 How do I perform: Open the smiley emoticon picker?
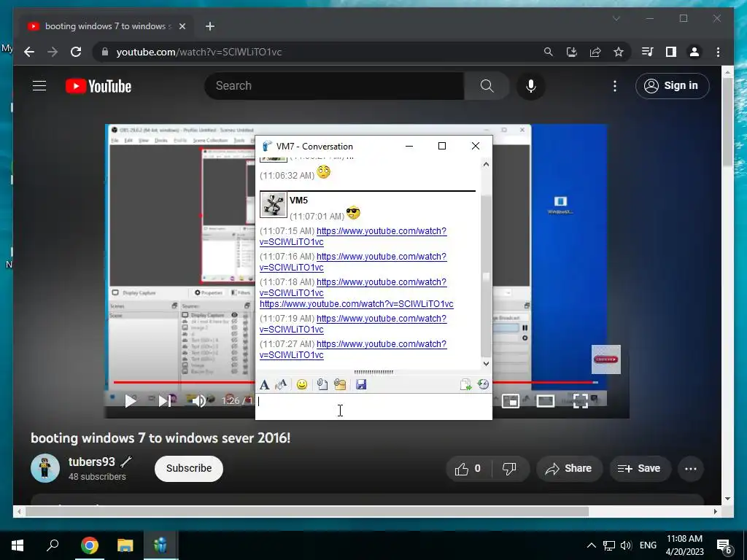[x=301, y=384]
